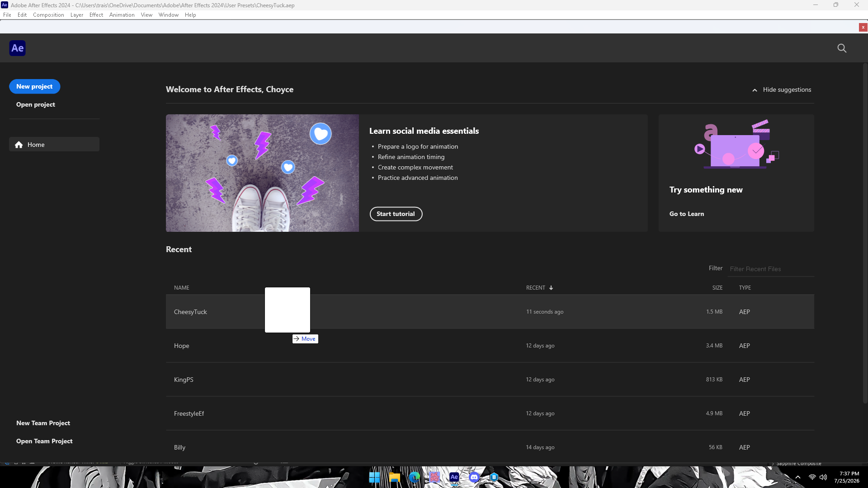Click New Team Project
Screen dimensions: 868x488
click(x=43, y=423)
